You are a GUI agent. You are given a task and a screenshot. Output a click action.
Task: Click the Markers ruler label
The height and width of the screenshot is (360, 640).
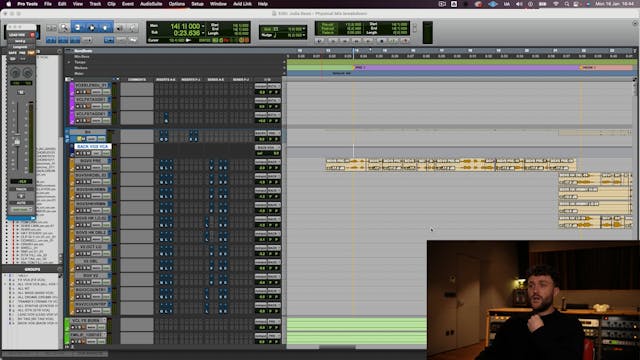(x=81, y=68)
